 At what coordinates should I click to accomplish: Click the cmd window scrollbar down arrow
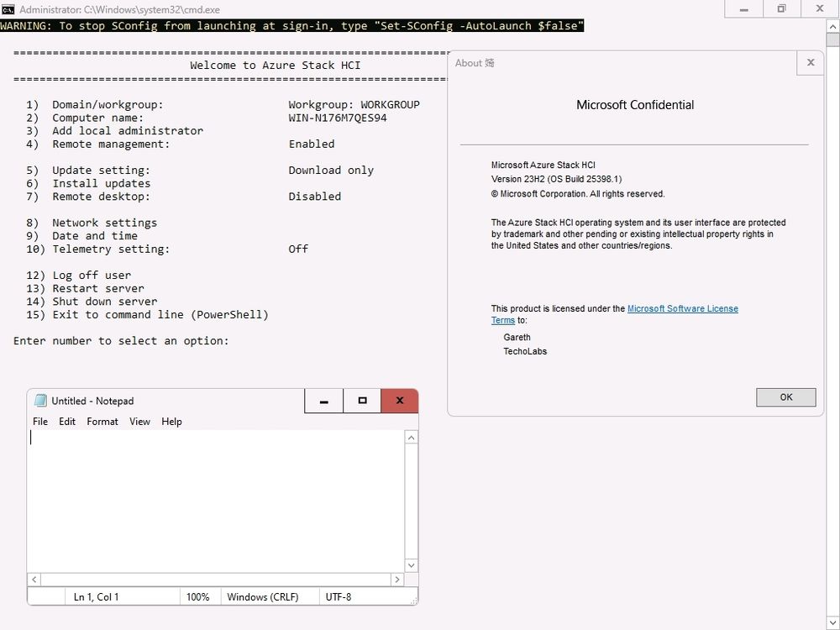833,623
